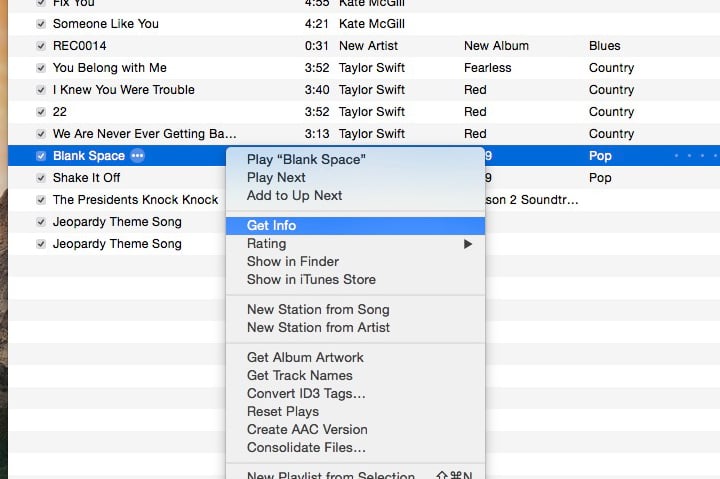Select the We Are Never Ever Getting Ba… title
Image resolution: width=720 pixels, height=479 pixels.
(145, 134)
